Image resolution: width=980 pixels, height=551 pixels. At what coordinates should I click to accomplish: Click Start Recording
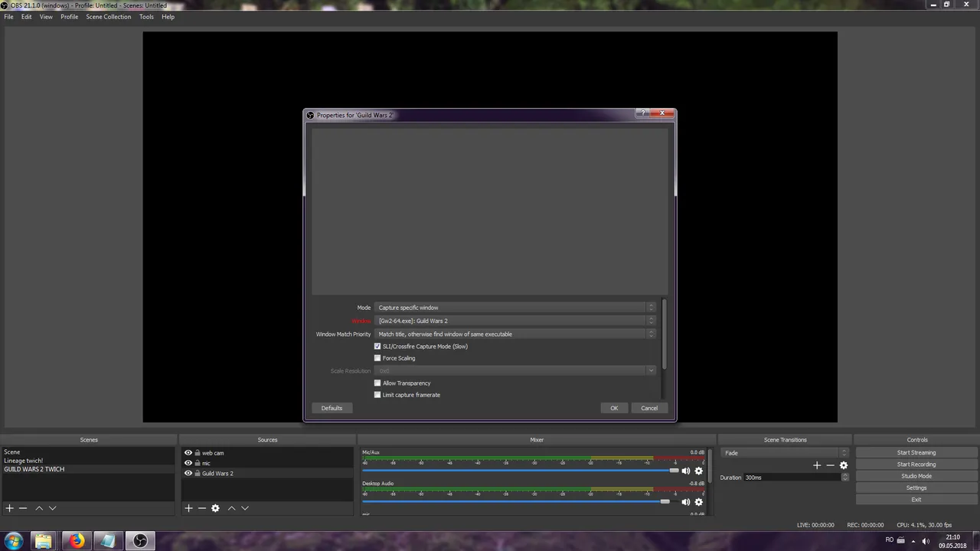click(x=916, y=465)
